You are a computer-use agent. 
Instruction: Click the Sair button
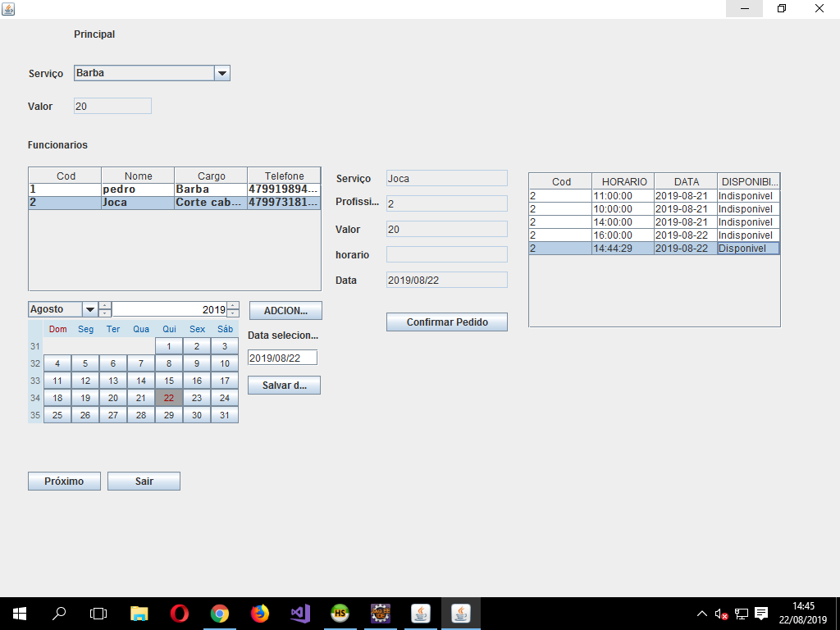(144, 481)
